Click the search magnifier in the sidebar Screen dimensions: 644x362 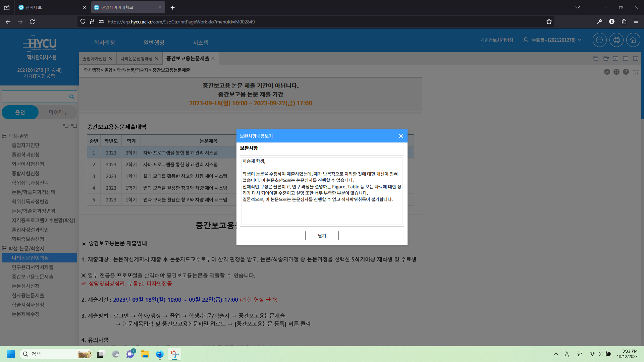tap(71, 97)
